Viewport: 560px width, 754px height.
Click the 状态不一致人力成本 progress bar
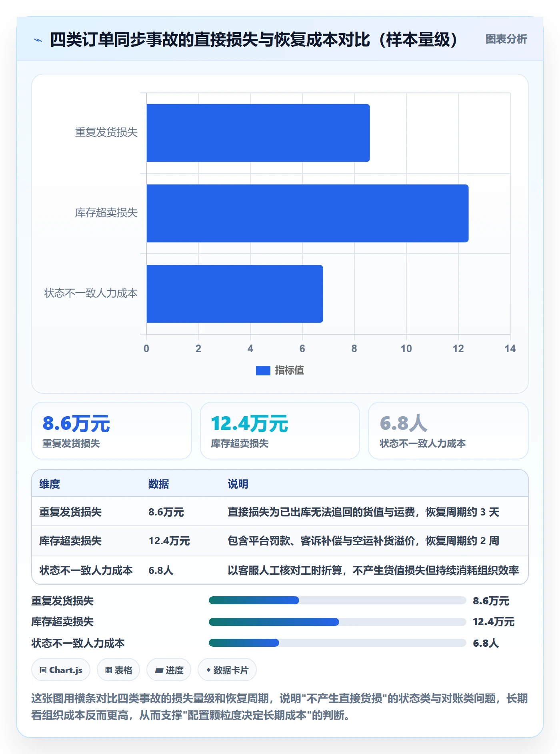click(337, 643)
